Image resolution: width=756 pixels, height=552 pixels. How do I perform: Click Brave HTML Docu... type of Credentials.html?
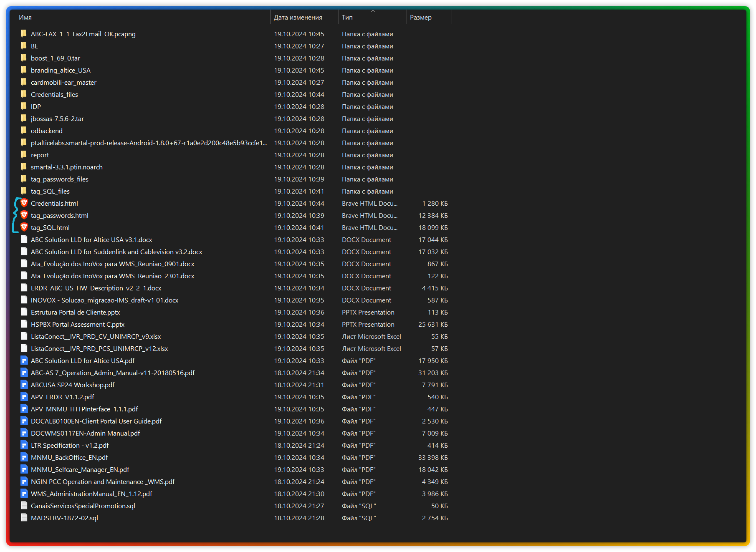pyautogui.click(x=369, y=203)
